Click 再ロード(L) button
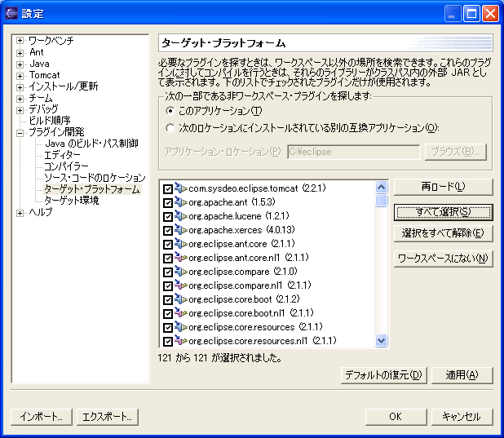The width and height of the screenshot is (504, 438). tap(444, 187)
